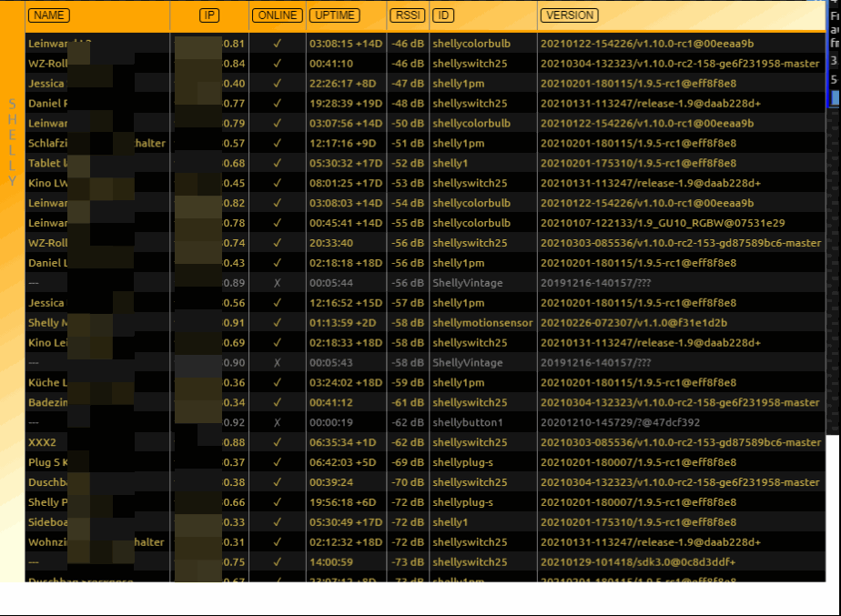Click the online checkmark in the Schlafzimmer row

[x=277, y=143]
